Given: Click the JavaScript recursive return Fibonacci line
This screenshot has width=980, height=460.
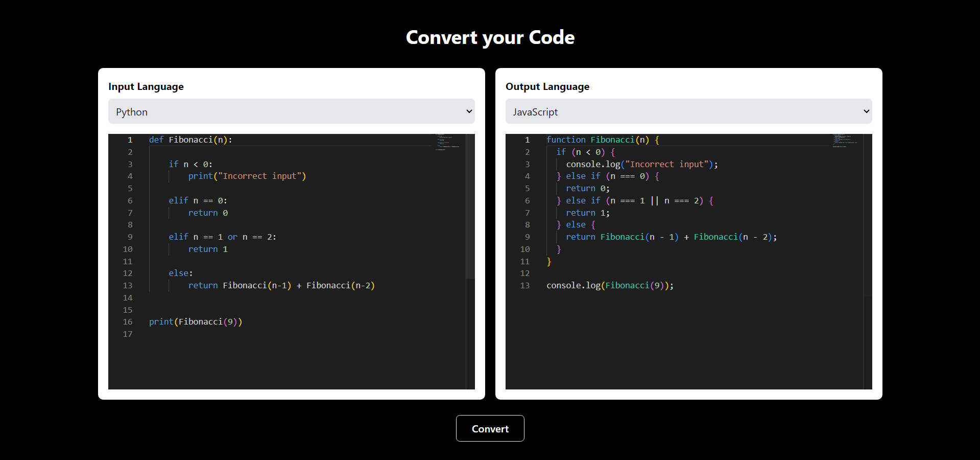Looking at the screenshot, I should click(x=671, y=237).
